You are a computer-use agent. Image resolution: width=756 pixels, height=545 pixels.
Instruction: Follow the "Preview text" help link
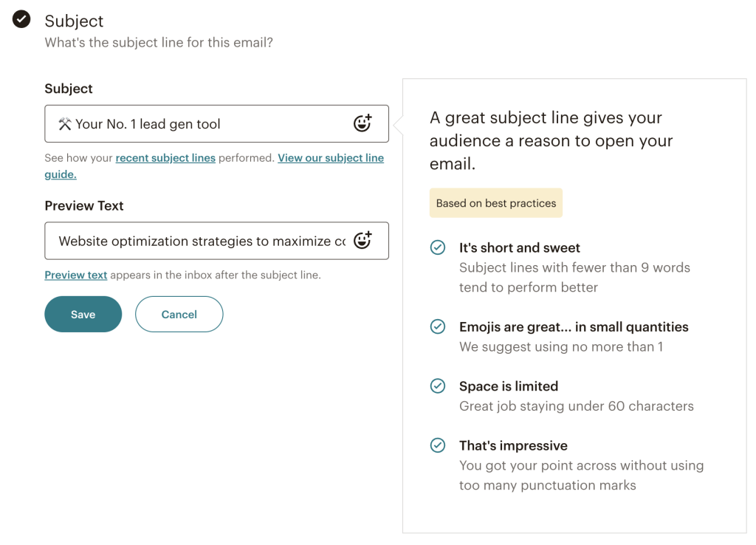pos(76,275)
